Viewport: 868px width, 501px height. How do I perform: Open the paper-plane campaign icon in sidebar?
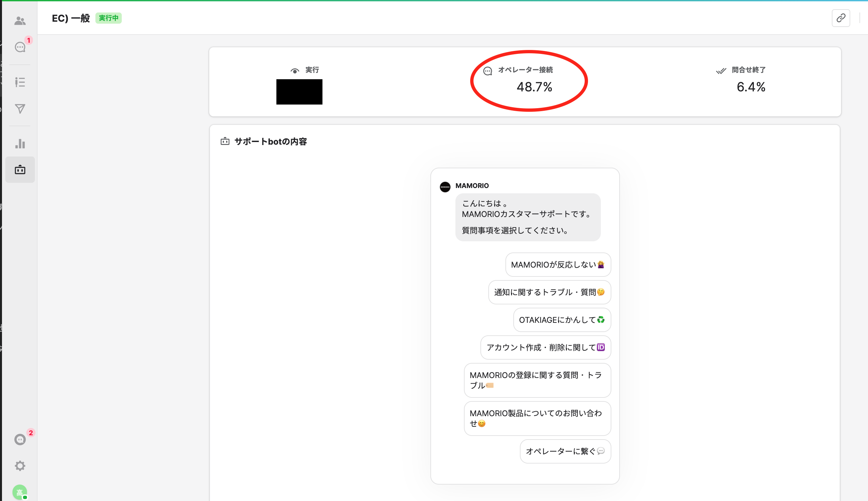20,108
